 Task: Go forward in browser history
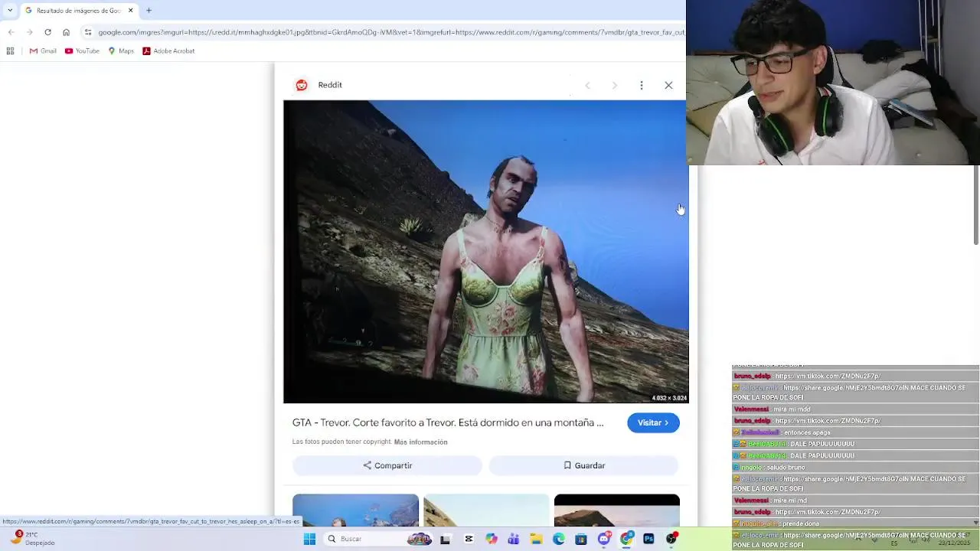pyautogui.click(x=29, y=32)
